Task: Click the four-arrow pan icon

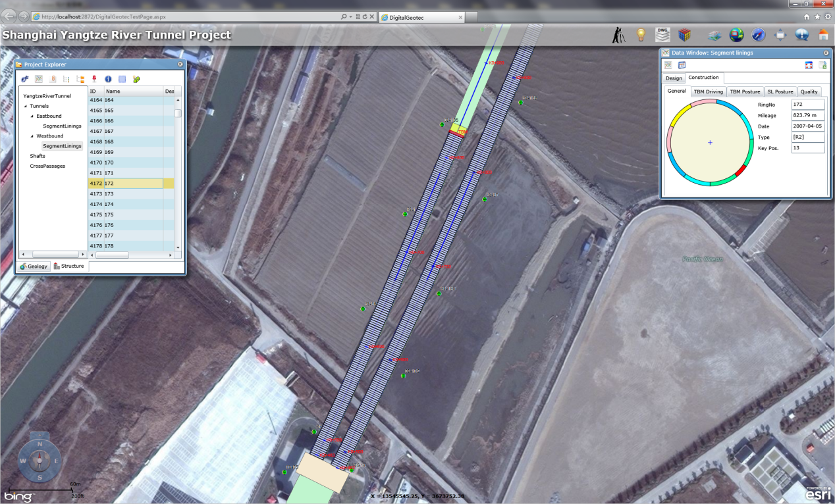Action: click(780, 35)
